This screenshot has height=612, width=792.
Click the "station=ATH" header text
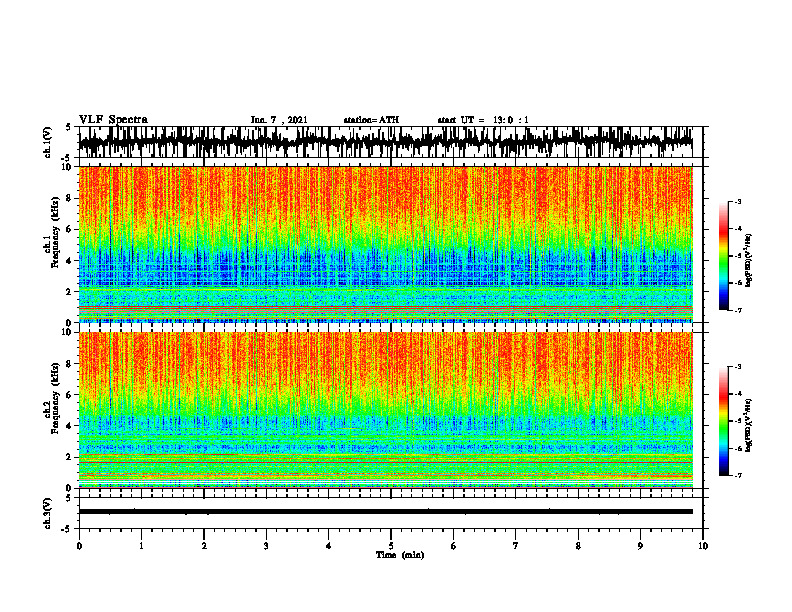[x=371, y=120]
